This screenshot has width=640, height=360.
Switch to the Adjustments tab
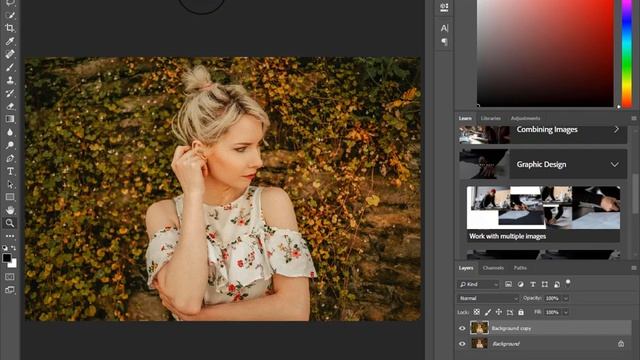(525, 118)
